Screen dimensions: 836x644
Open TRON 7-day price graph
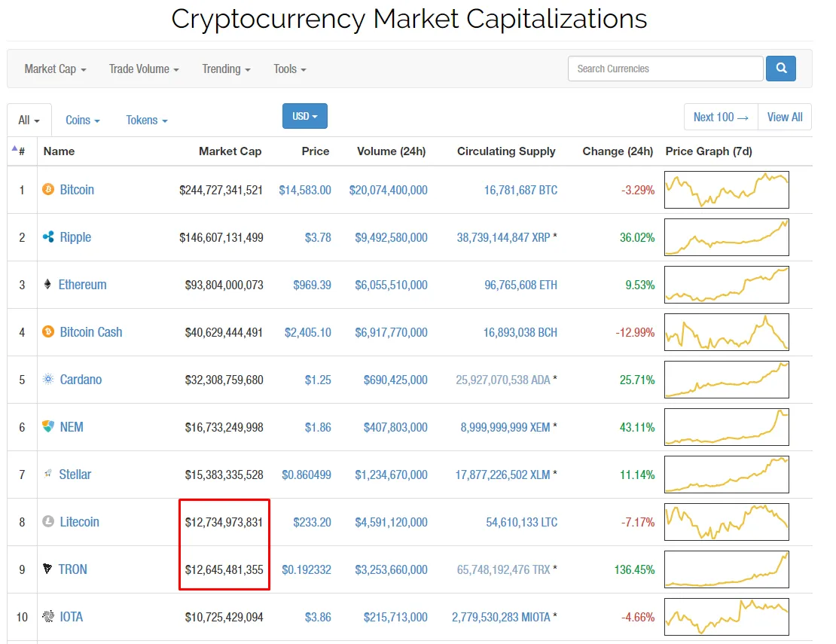point(726,569)
